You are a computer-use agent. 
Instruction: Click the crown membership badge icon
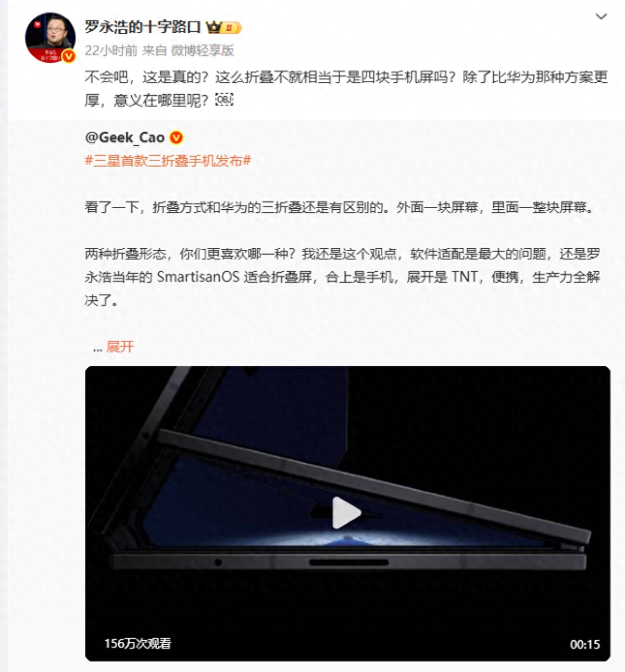click(223, 27)
